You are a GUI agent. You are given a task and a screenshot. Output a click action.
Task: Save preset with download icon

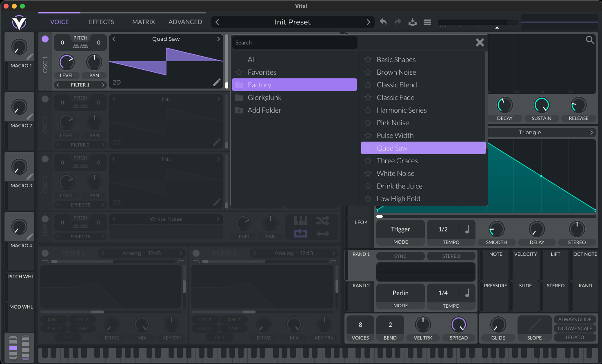412,22
